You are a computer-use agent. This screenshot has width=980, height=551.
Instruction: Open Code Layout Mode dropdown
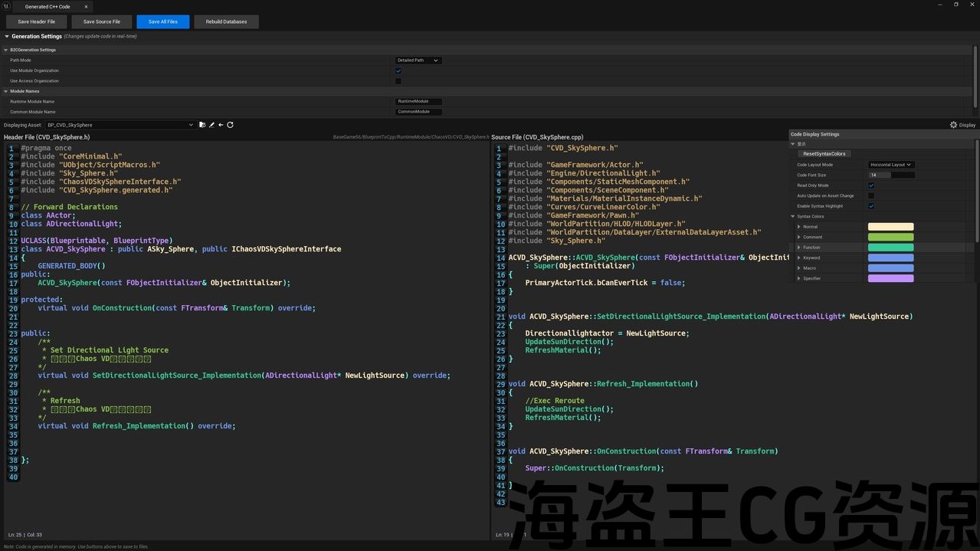(x=891, y=165)
